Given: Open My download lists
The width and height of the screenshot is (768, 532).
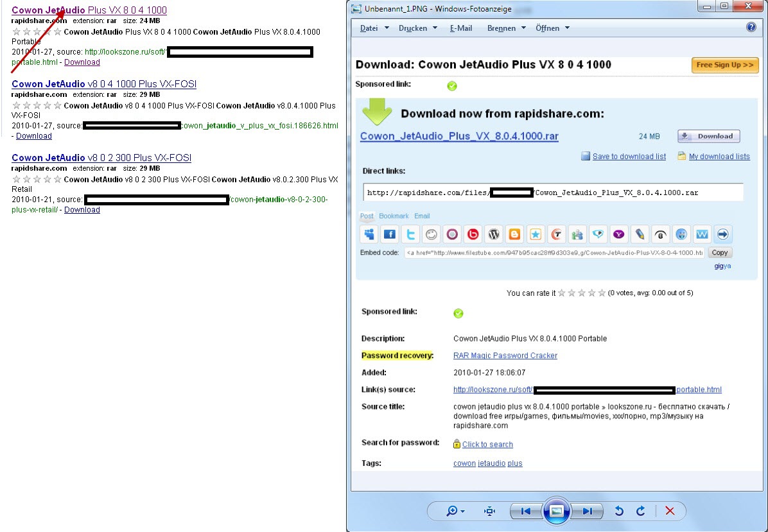Looking at the screenshot, I should click(x=719, y=157).
